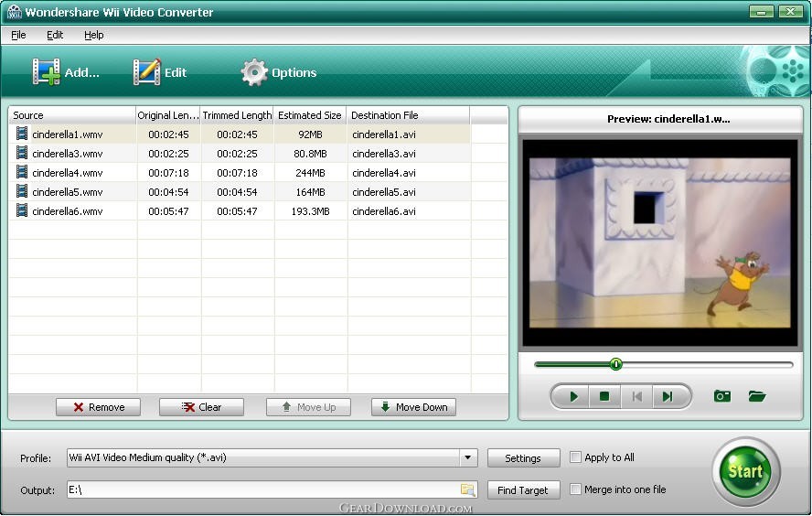The image size is (812, 516).
Task: Click the Estimated Size column header
Action: 310,115
